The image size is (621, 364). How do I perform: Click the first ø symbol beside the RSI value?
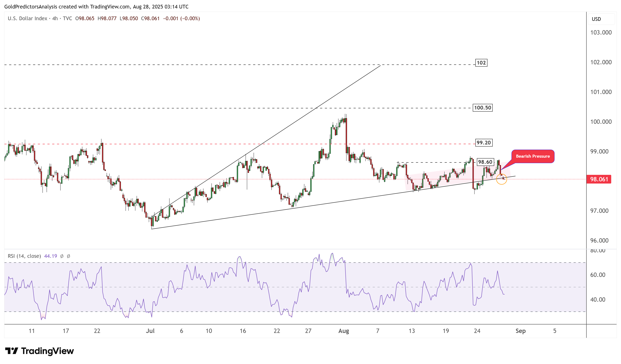click(62, 256)
